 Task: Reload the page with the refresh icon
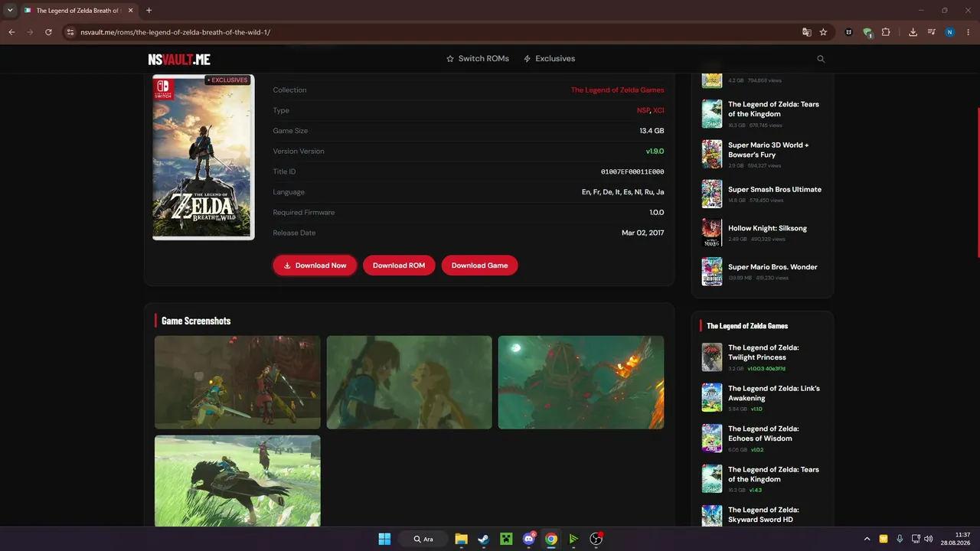(48, 32)
